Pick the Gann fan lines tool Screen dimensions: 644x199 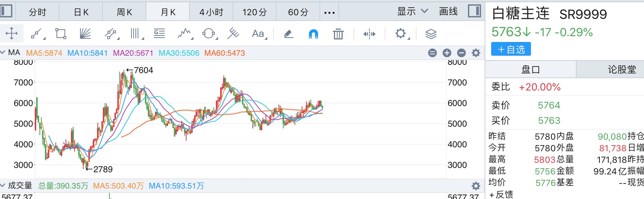(85, 34)
